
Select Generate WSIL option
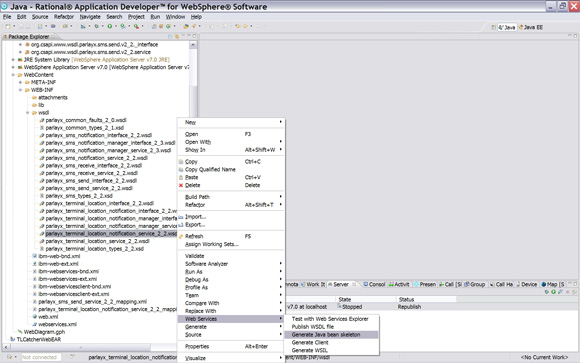[x=331, y=350]
